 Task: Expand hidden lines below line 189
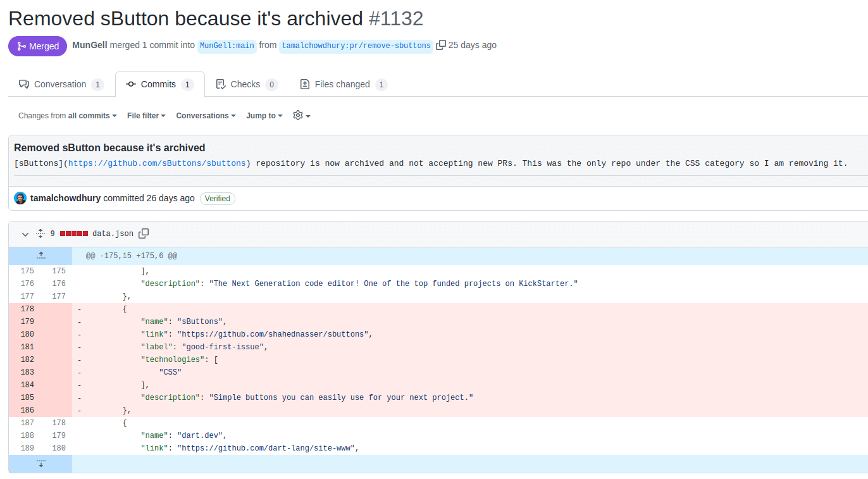(40, 464)
